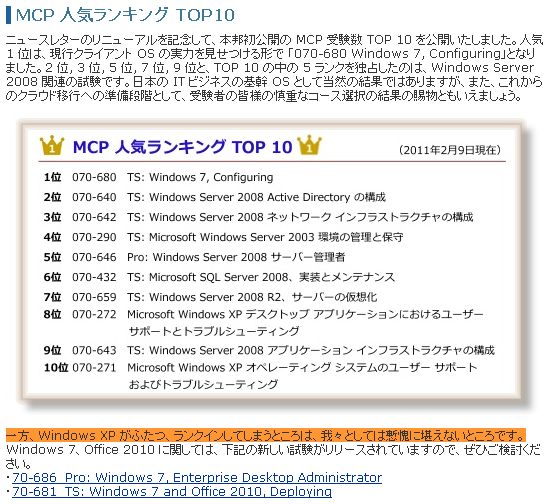The image size is (548, 504).
Task: Click the gold crown icon left of ranking title
Action: (52, 145)
